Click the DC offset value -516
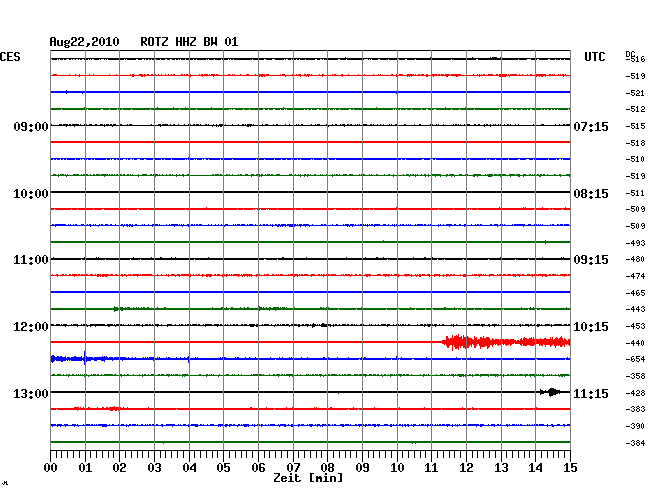 (635, 59)
